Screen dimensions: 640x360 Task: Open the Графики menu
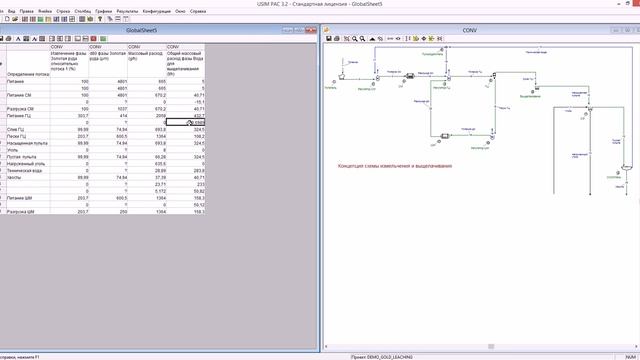pos(104,11)
